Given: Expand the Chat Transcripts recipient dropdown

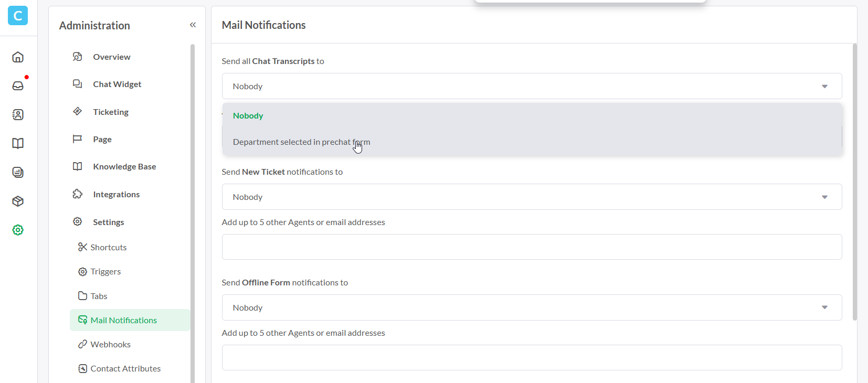Looking at the screenshot, I should (x=532, y=86).
